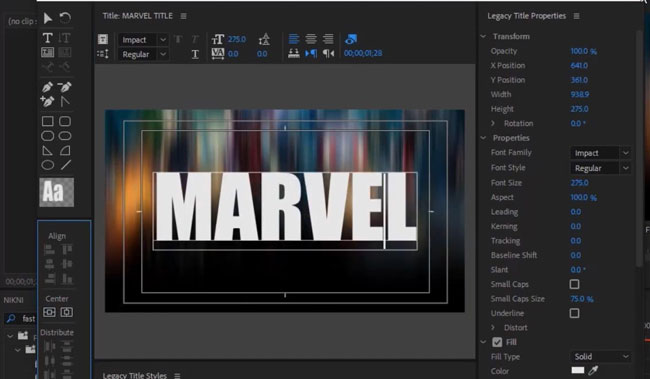Viewport: 650px width, 379px height.
Task: Select the Add Anchor Point tool
Action: click(x=47, y=101)
